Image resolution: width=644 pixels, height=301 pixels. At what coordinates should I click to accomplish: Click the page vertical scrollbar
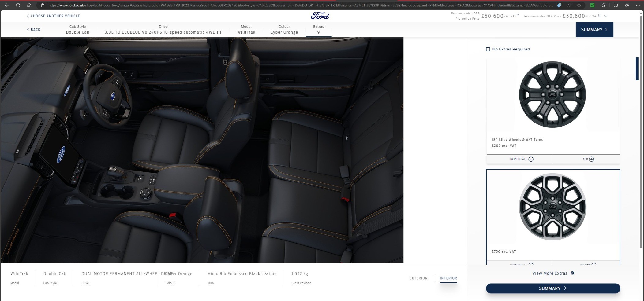tap(641, 131)
